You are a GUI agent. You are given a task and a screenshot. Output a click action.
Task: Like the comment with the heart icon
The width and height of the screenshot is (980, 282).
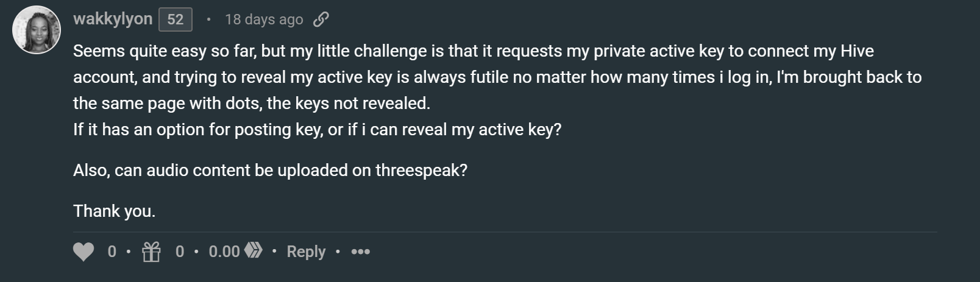pos(83,252)
